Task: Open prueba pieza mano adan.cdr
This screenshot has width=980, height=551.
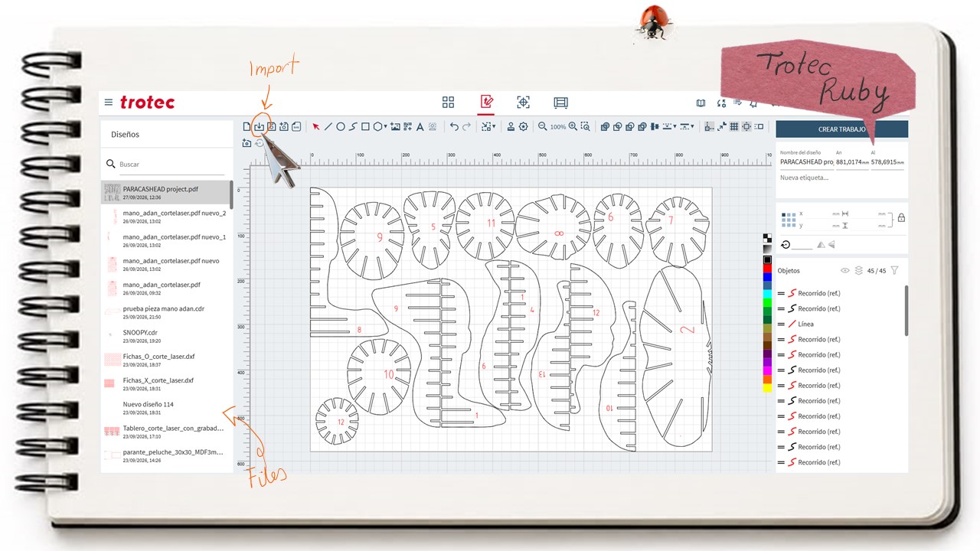Action: point(165,312)
